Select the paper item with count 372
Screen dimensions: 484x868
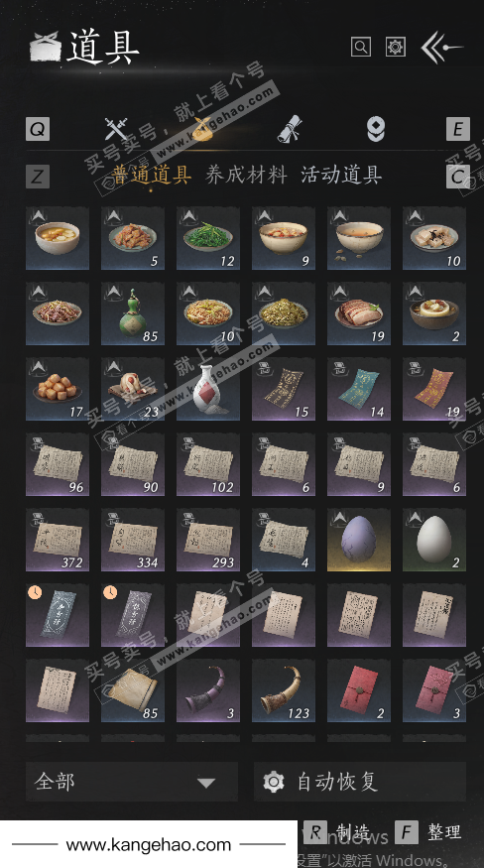coord(58,540)
